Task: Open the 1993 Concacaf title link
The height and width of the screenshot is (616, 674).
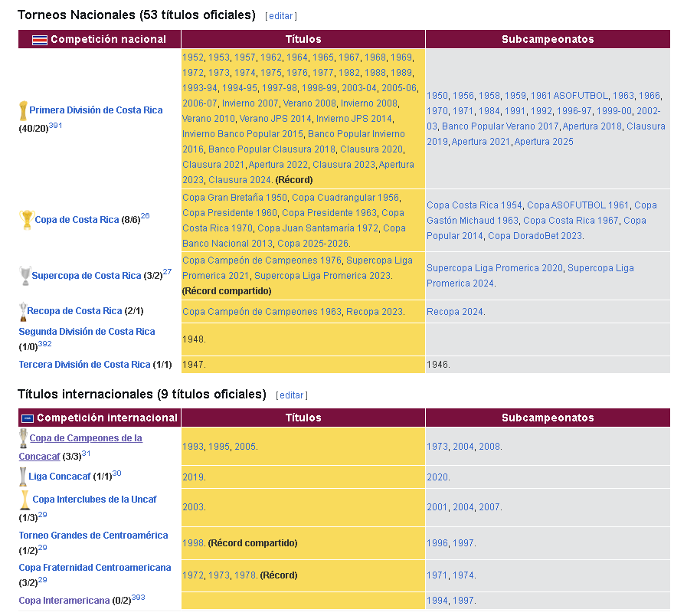Action: point(192,447)
